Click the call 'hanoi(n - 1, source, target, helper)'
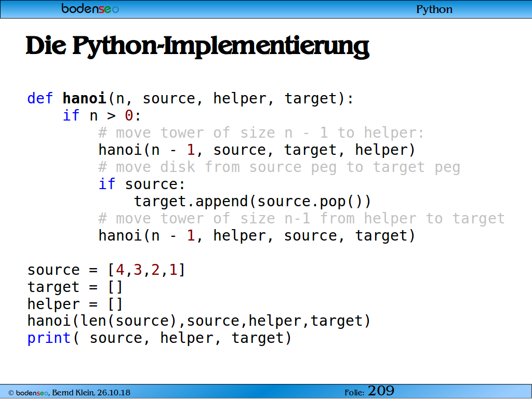 [257, 150]
